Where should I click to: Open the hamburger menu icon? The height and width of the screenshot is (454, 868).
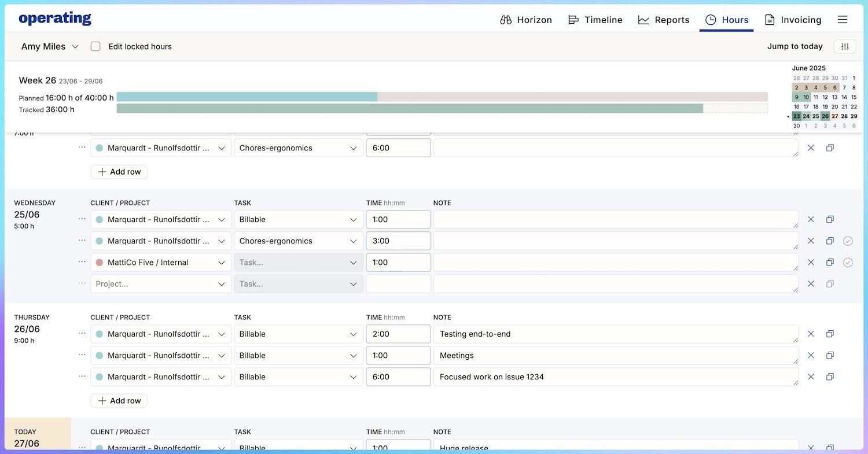(x=843, y=20)
